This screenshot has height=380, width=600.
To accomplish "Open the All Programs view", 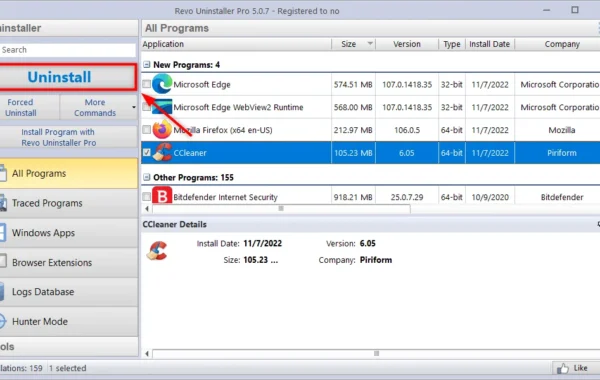I will [x=69, y=173].
